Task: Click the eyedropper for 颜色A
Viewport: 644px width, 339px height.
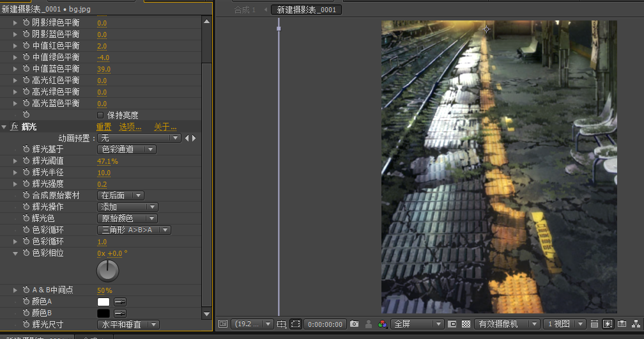Action: (119, 301)
